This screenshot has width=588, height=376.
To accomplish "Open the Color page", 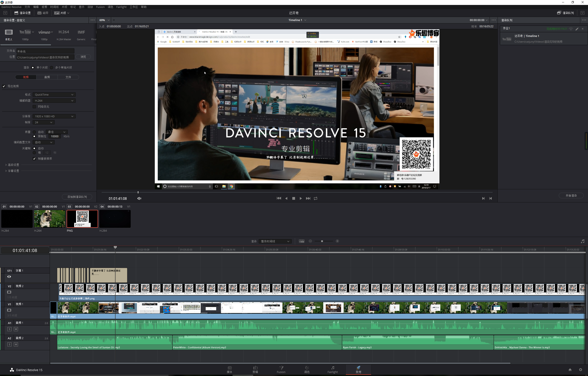I will click(x=307, y=370).
